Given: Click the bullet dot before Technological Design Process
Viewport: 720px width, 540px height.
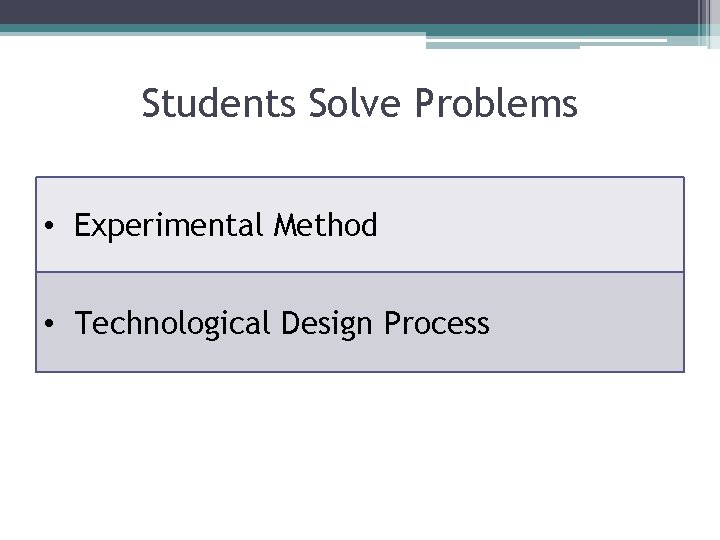Looking at the screenshot, I should pyautogui.click(x=49, y=323).
